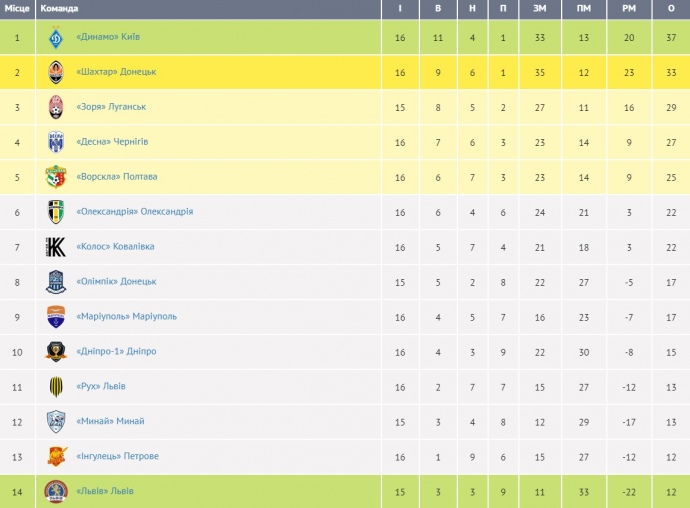Click the Kolos Kovalivka K logo
The height and width of the screenshot is (508, 690).
click(x=56, y=247)
